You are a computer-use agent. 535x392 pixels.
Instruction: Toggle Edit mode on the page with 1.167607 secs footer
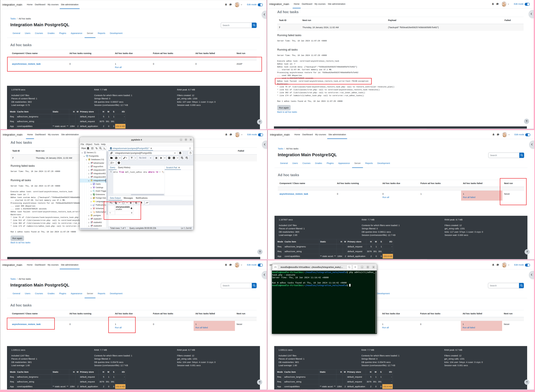click(528, 135)
